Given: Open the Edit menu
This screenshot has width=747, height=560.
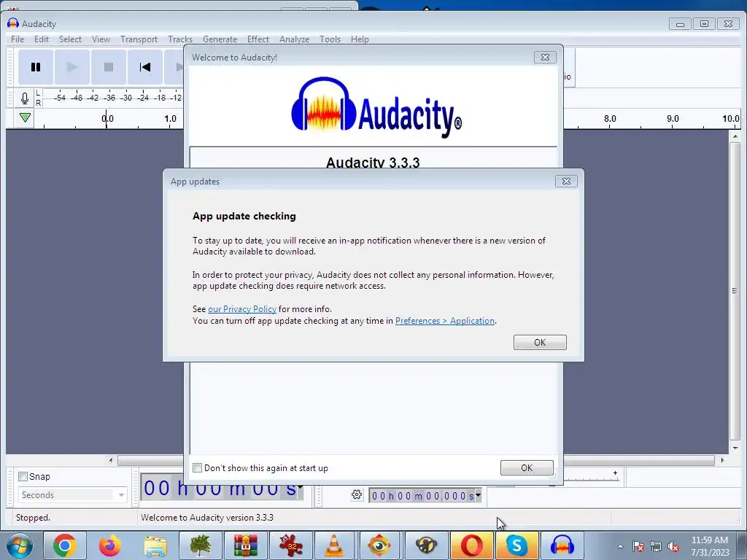Looking at the screenshot, I should [x=42, y=39].
